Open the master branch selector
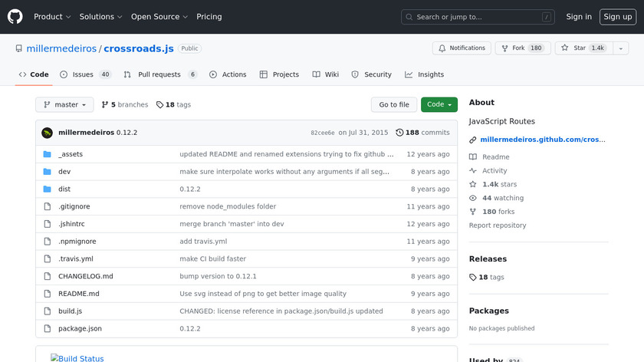Image resolution: width=644 pixels, height=362 pixels. tap(64, 104)
